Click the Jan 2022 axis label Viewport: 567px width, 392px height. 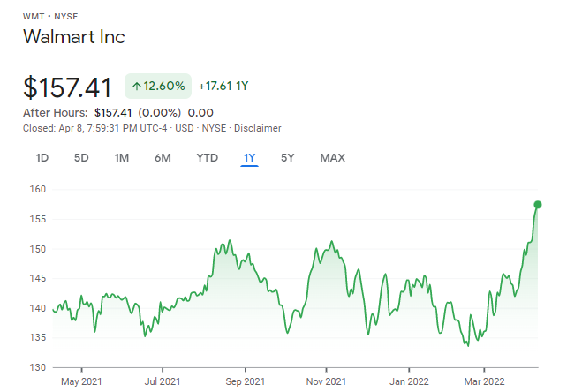coord(409,381)
